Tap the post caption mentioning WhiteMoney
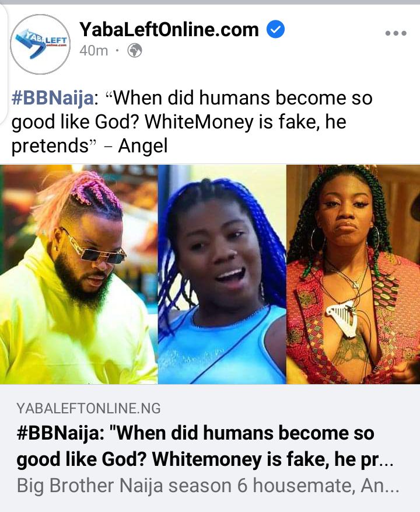420x512 pixels. click(x=192, y=121)
